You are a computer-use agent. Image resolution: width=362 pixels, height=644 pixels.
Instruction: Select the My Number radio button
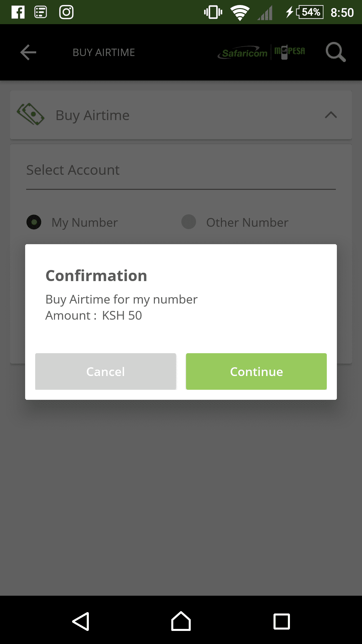point(34,222)
